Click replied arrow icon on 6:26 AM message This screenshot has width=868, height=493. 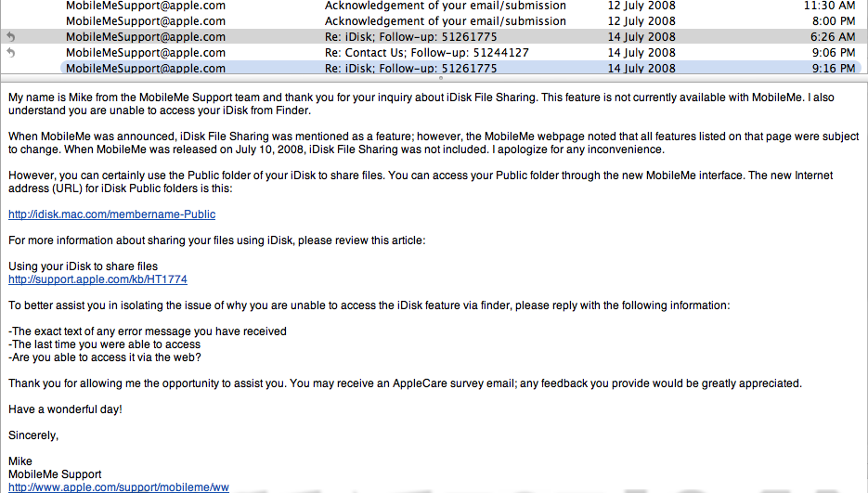tap(10, 37)
